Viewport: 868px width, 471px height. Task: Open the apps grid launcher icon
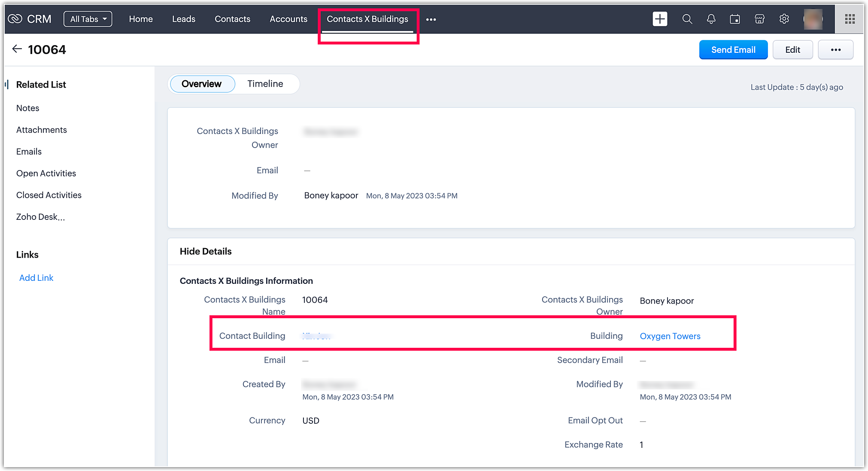[850, 19]
